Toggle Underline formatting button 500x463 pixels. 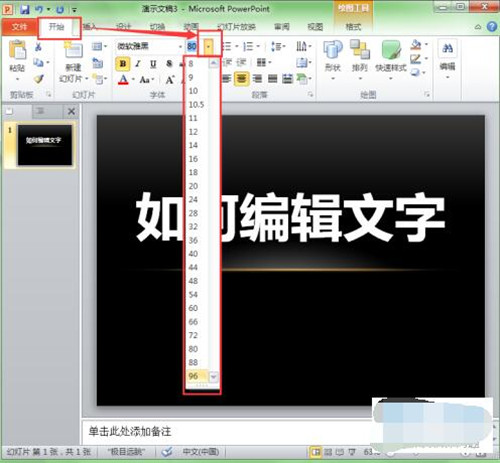(x=153, y=64)
